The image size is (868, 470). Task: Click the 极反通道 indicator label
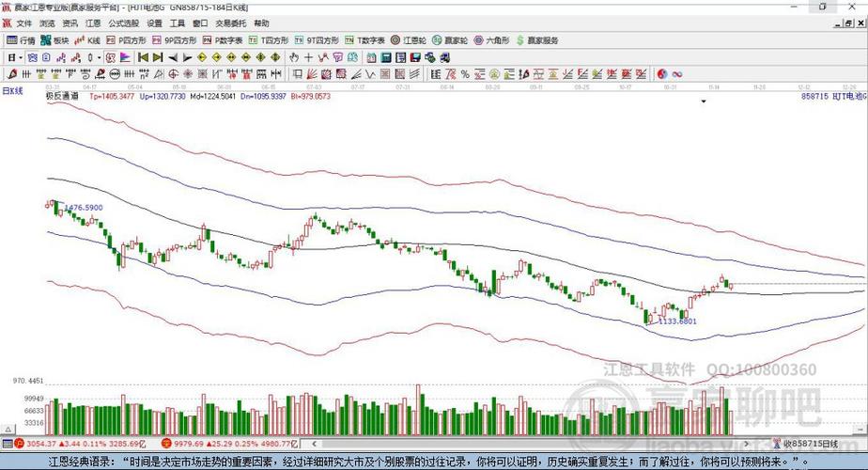tap(62, 96)
